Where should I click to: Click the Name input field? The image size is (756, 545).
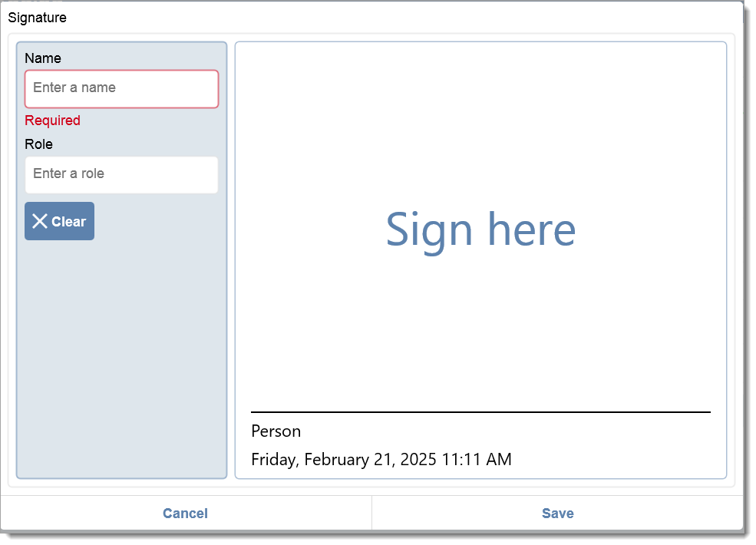tap(121, 89)
